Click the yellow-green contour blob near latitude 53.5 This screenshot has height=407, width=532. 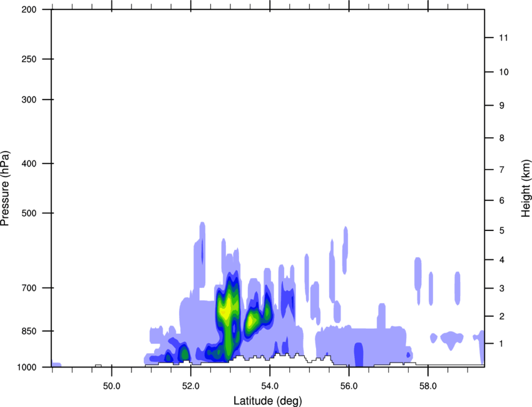coord(251,320)
